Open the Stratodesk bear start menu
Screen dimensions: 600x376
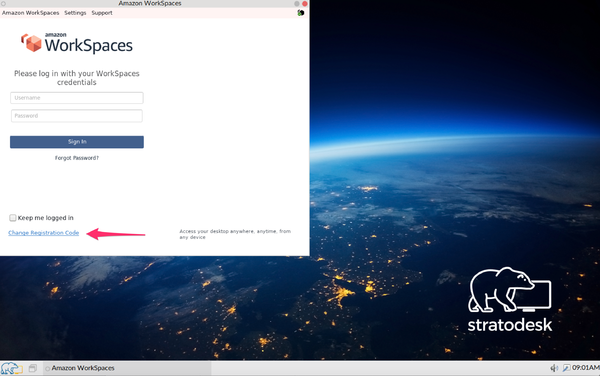tap(11, 368)
